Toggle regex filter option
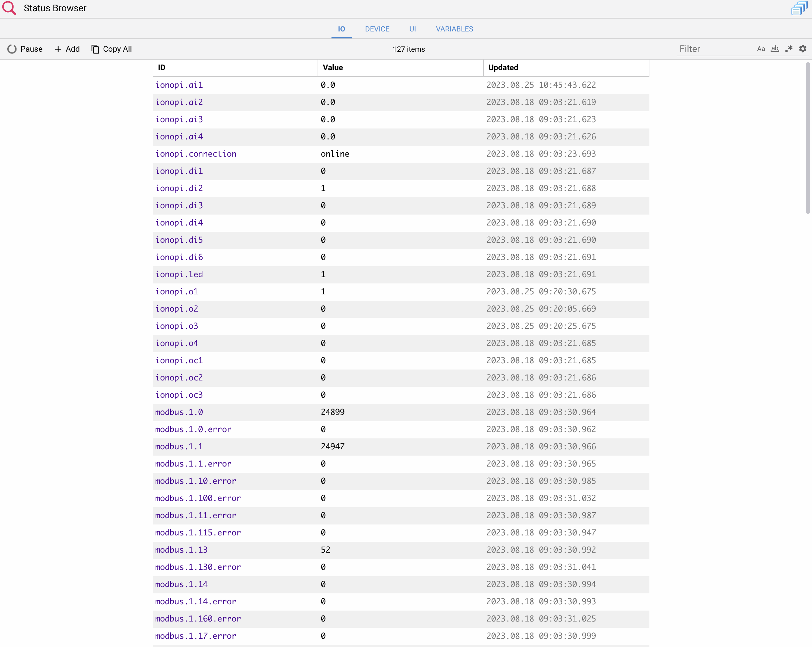 click(788, 49)
